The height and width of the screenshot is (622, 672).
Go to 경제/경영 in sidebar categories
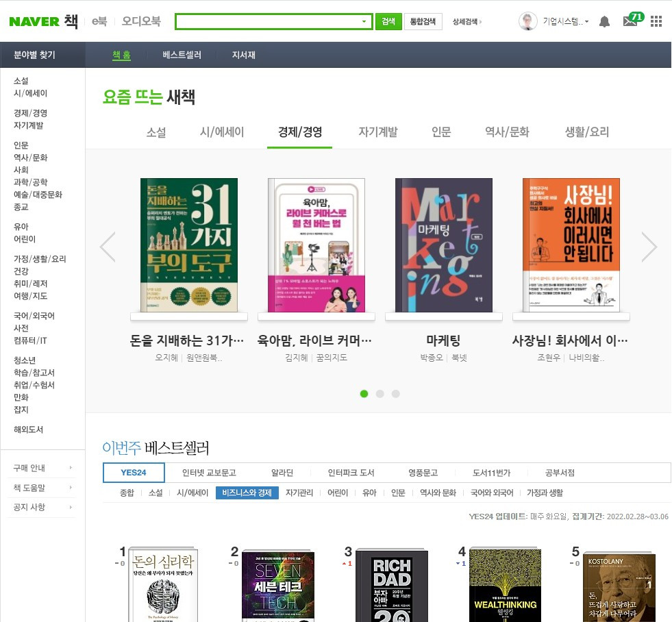pyautogui.click(x=30, y=113)
